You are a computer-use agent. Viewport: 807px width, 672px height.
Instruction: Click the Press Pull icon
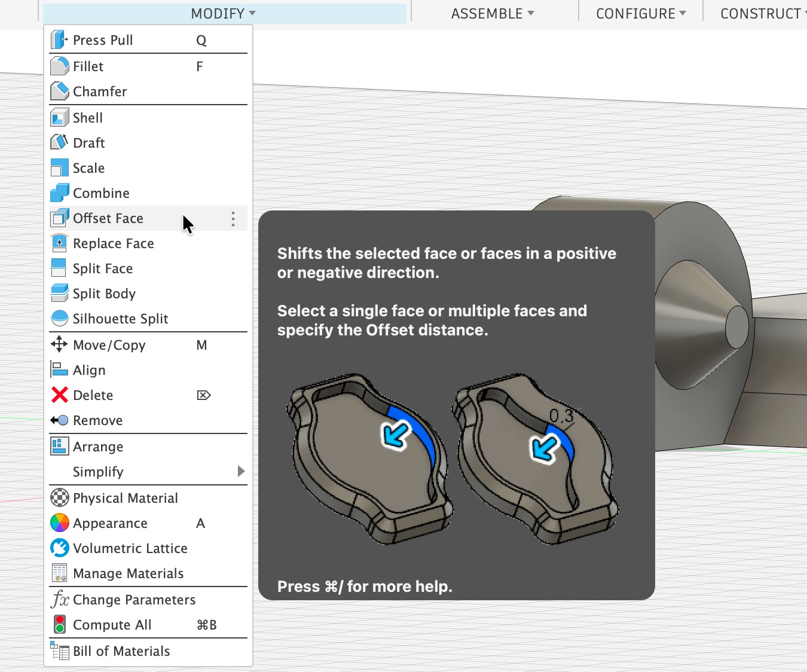point(59,40)
